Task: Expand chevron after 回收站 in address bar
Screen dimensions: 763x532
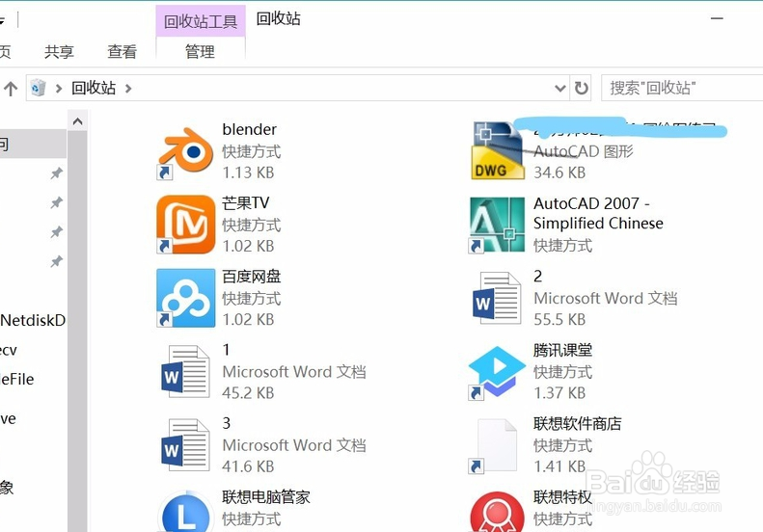Action: point(128,88)
